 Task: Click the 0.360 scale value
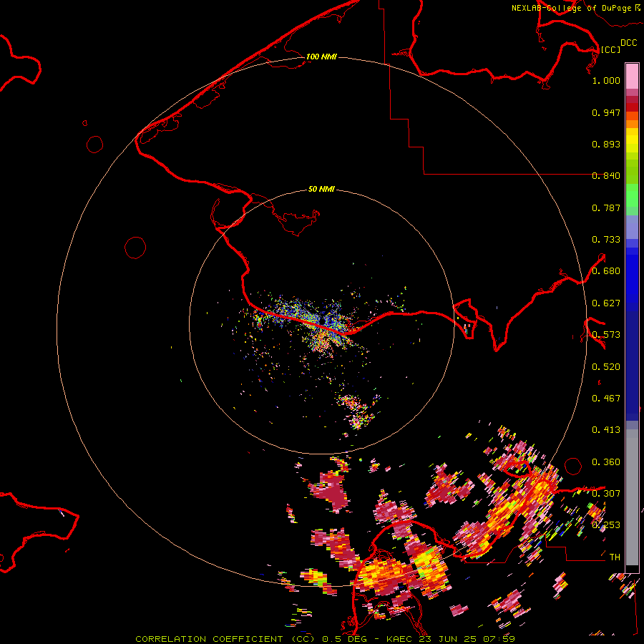coord(606,462)
